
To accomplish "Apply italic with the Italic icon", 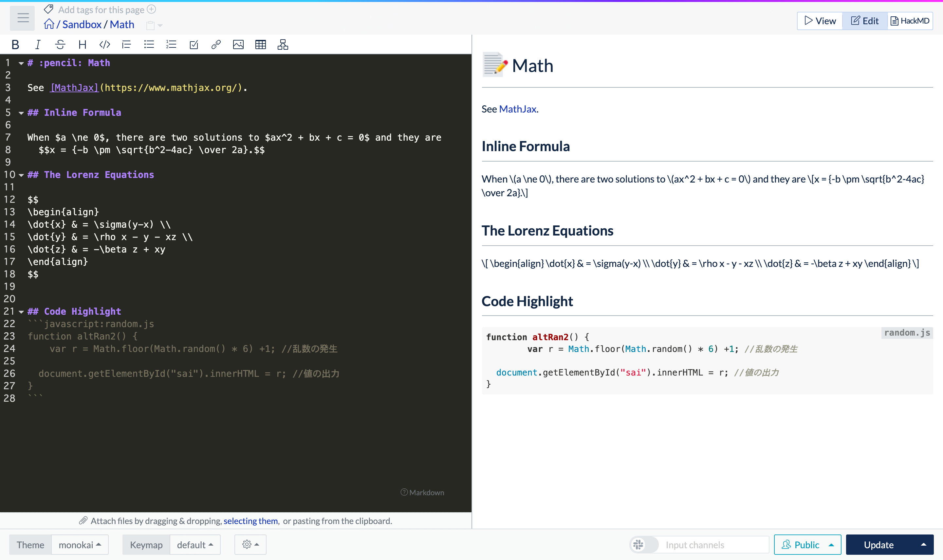I will pyautogui.click(x=37, y=44).
